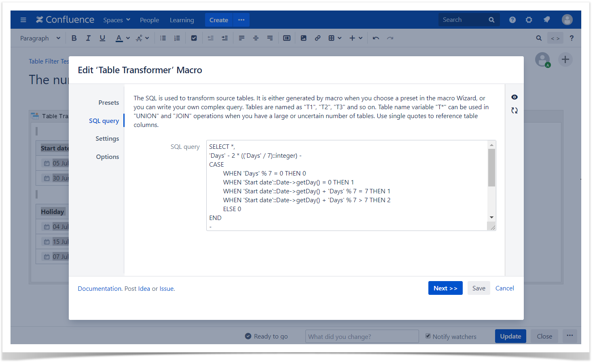
Task: Switch to the Presets tab
Action: [109, 103]
